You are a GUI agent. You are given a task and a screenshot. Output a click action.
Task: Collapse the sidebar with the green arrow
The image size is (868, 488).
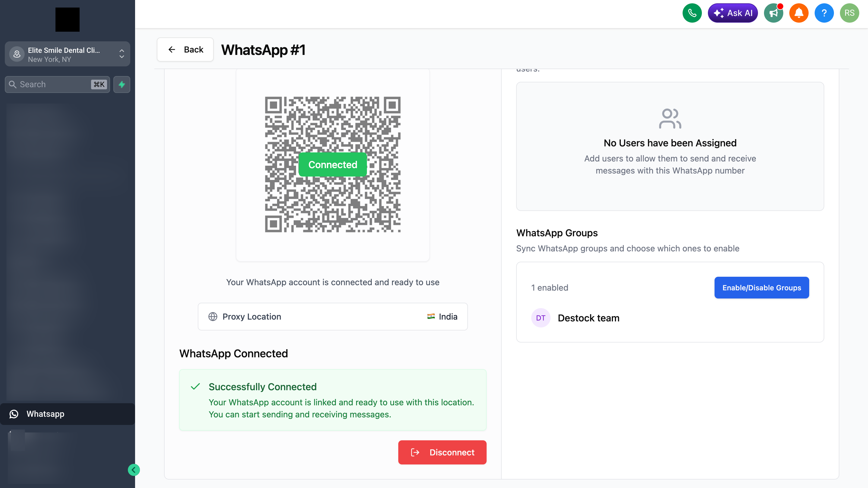click(134, 470)
